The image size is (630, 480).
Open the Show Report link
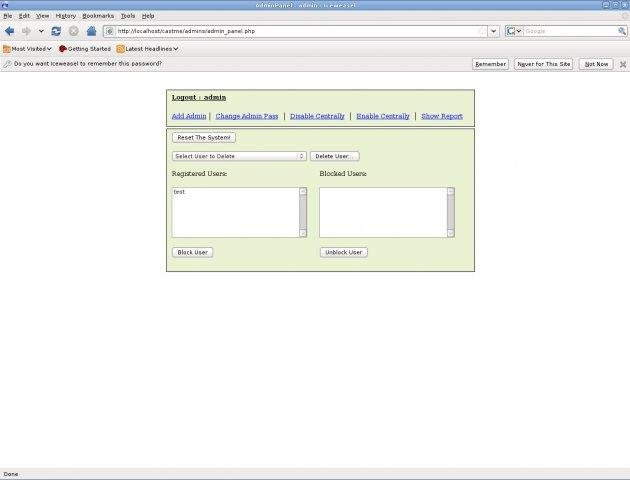(x=442, y=116)
